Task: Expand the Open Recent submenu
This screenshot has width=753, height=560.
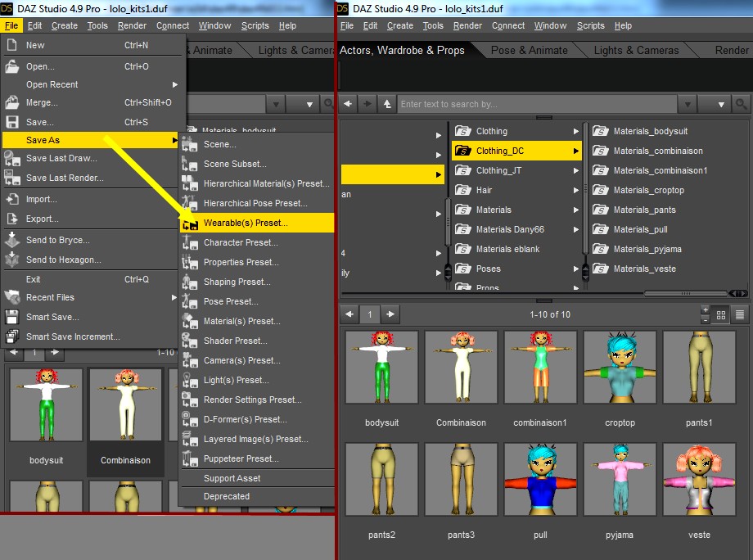Action: pyautogui.click(x=175, y=84)
